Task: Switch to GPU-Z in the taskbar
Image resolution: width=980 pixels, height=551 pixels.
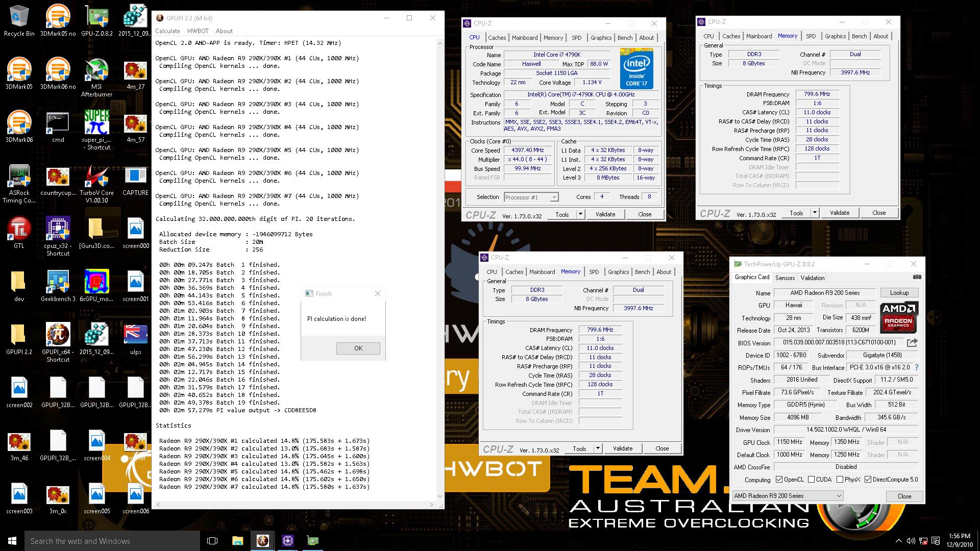Action: pyautogui.click(x=312, y=541)
